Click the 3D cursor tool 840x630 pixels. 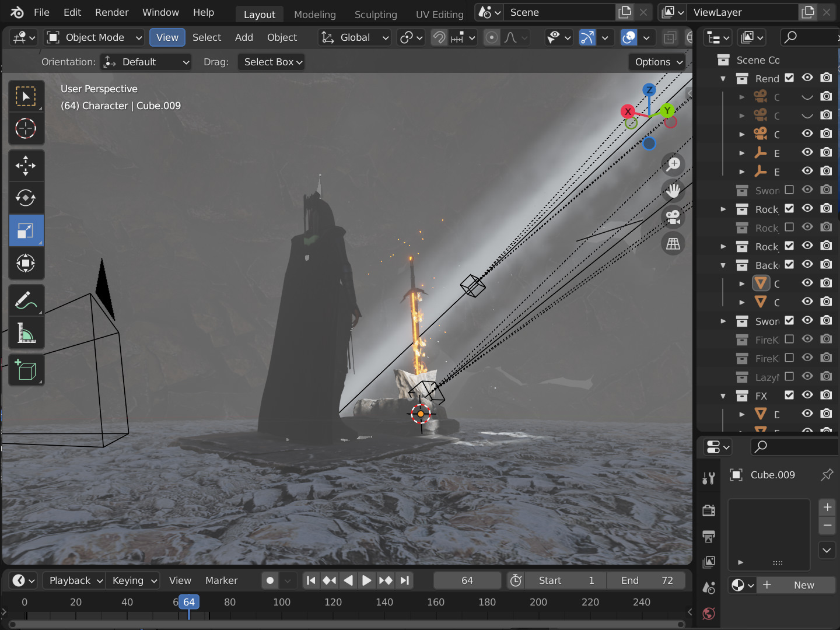click(x=26, y=128)
